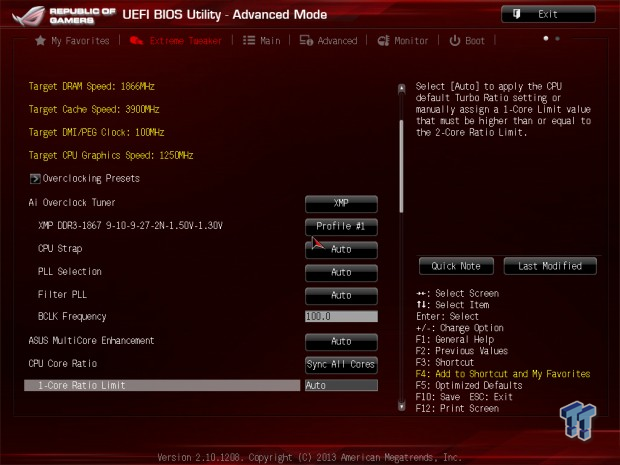Click the Exit button
The height and width of the screenshot is (465, 620).
pyautogui.click(x=548, y=14)
